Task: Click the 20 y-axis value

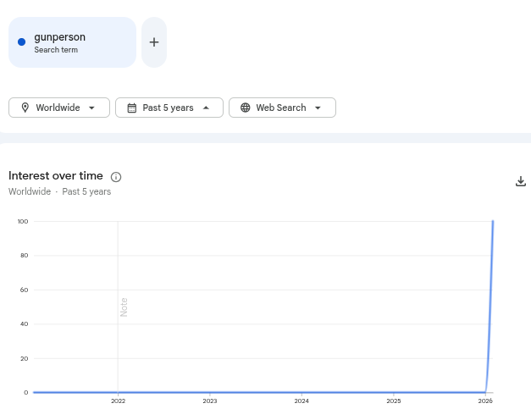Action: tap(24, 358)
